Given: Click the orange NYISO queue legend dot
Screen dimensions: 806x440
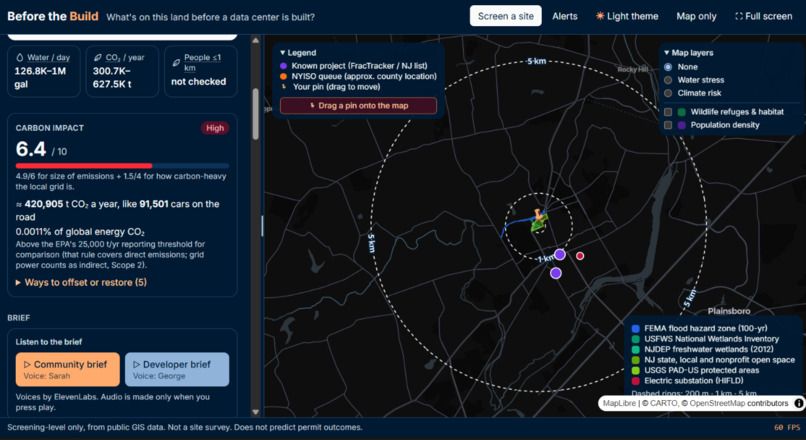Looking at the screenshot, I should point(283,76).
